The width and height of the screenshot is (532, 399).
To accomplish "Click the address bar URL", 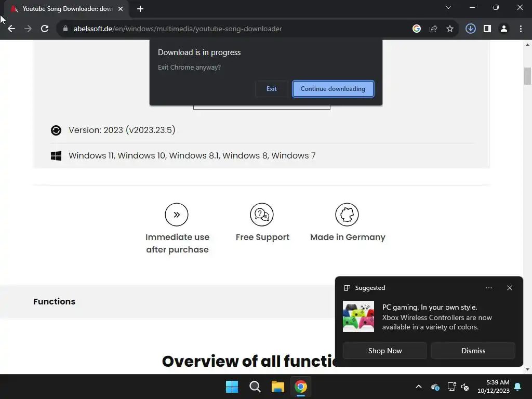I will tap(178, 29).
